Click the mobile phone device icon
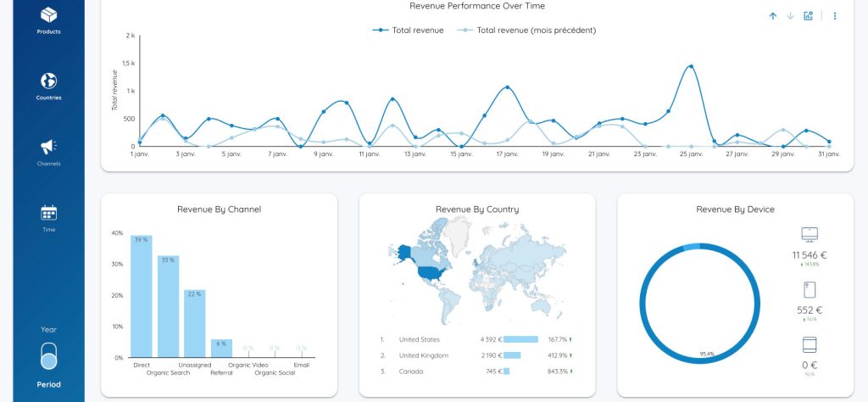 tap(810, 289)
